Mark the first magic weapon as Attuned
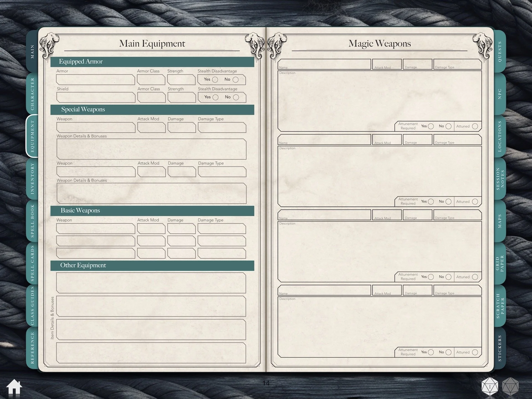532x399 pixels. coord(475,126)
